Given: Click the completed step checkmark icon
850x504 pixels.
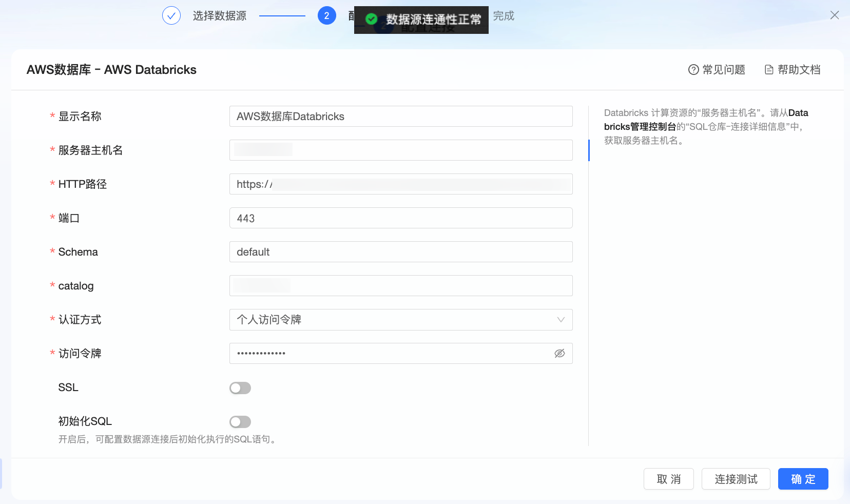Looking at the screenshot, I should click(x=171, y=15).
